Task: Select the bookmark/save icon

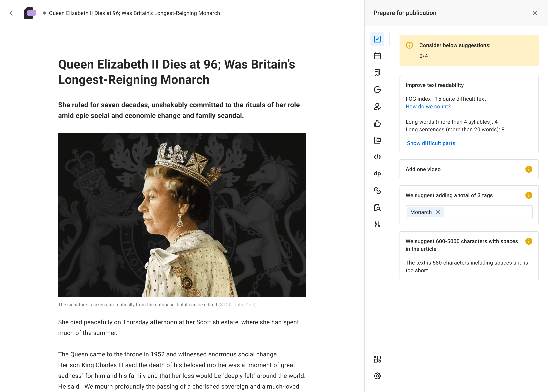Action: coord(377,73)
